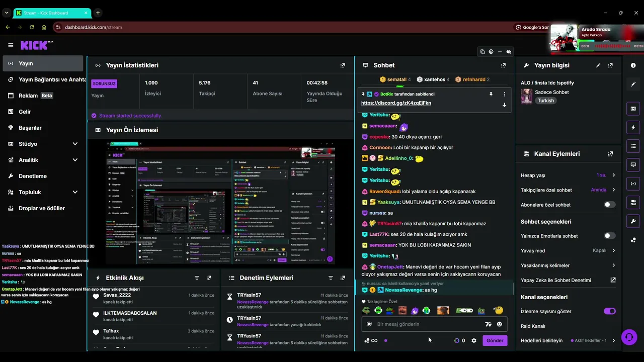
Task: Select ILKTEMASDABOSALAN in Etkinlik Akışı
Action: click(130, 313)
